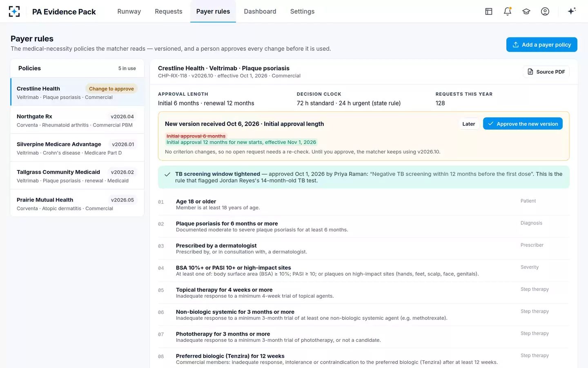Click the v2026.05 version badge
The image size is (588, 368).
pyautogui.click(x=122, y=200)
